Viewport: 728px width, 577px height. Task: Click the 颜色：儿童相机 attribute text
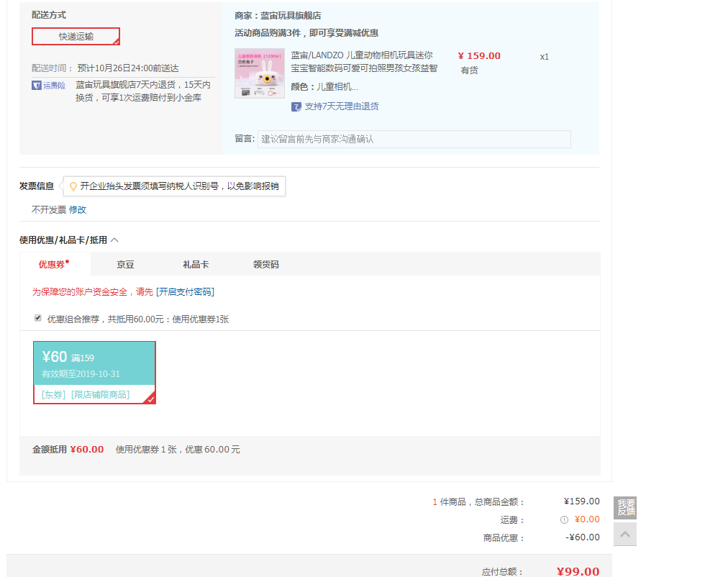[x=324, y=87]
